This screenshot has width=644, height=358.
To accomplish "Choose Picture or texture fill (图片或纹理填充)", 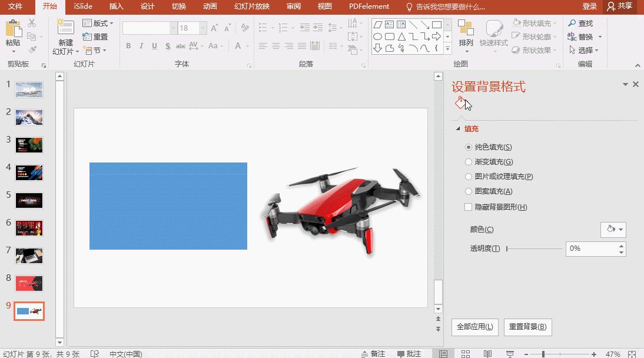I will pos(469,177).
